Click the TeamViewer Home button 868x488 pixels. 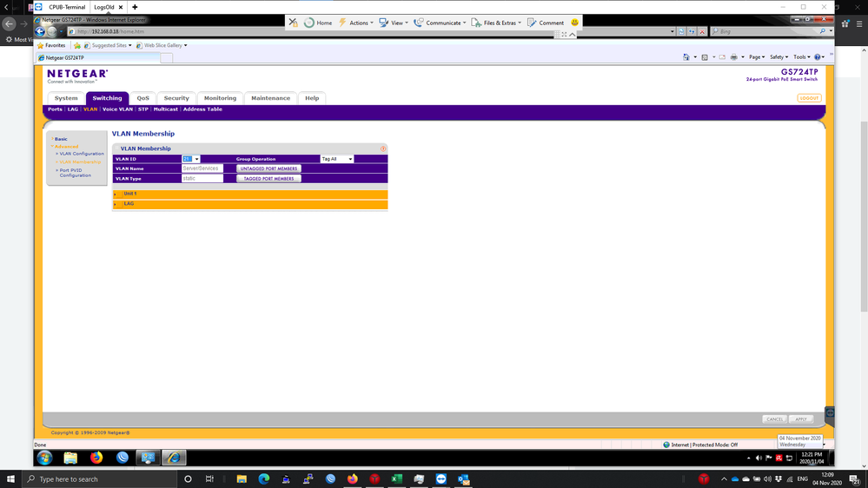(318, 23)
